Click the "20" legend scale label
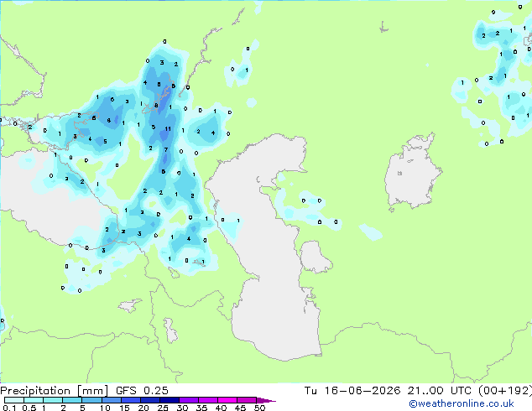This screenshot has height=411, width=532. coord(143,408)
